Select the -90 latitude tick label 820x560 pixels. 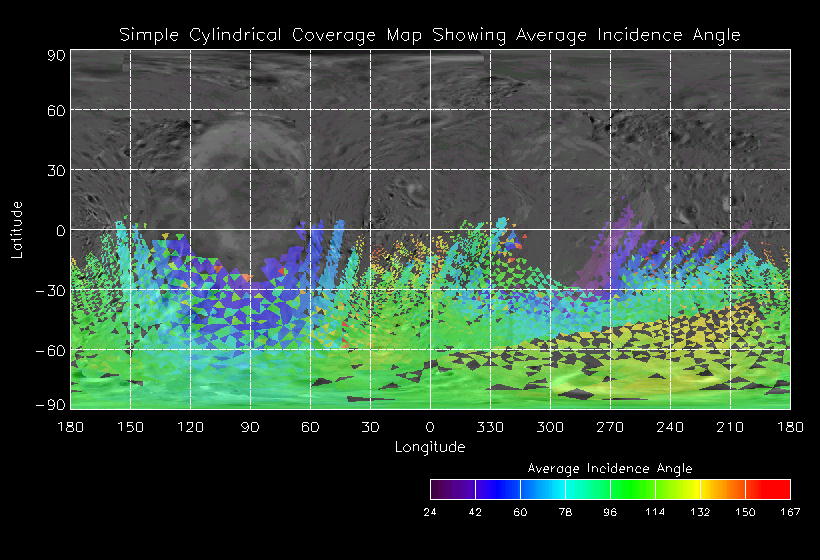pos(52,404)
